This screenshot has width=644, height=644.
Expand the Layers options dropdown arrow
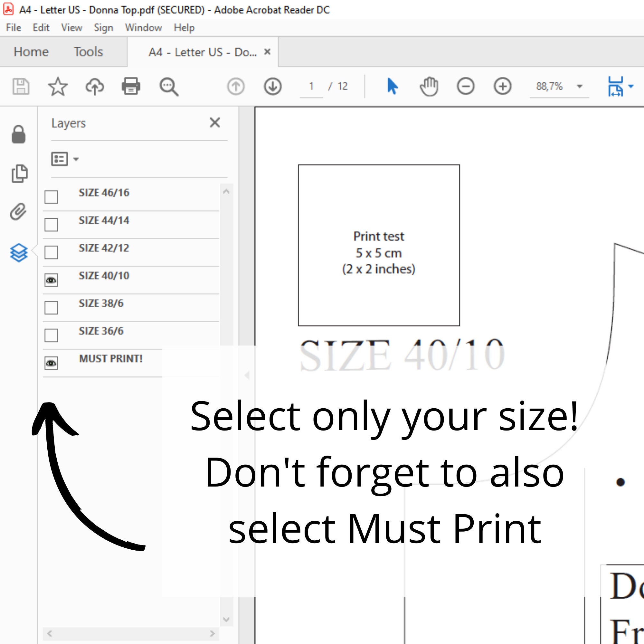point(76,159)
